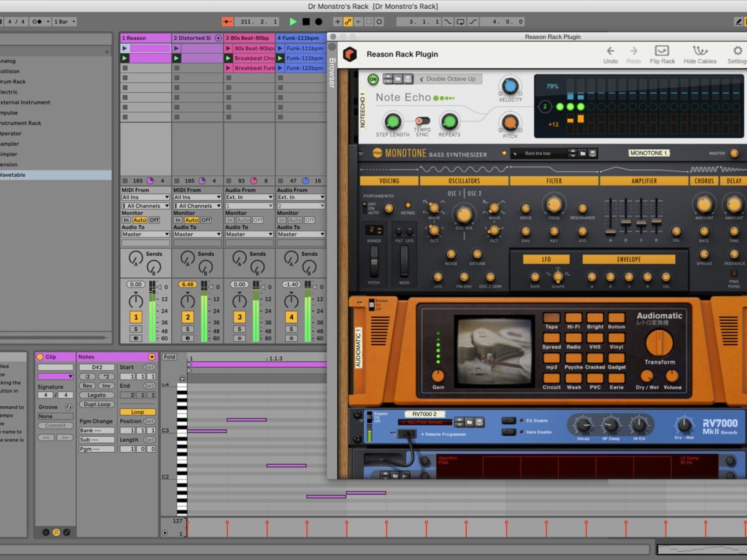Screen dimensions: 747x560
Task: Solo track 3 with its S button
Action: coord(239,329)
